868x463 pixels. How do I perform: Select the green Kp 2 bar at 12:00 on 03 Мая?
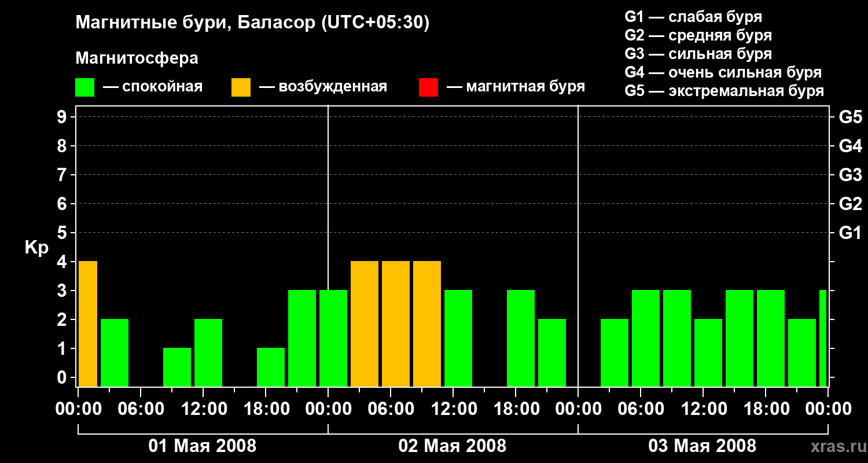click(x=708, y=352)
